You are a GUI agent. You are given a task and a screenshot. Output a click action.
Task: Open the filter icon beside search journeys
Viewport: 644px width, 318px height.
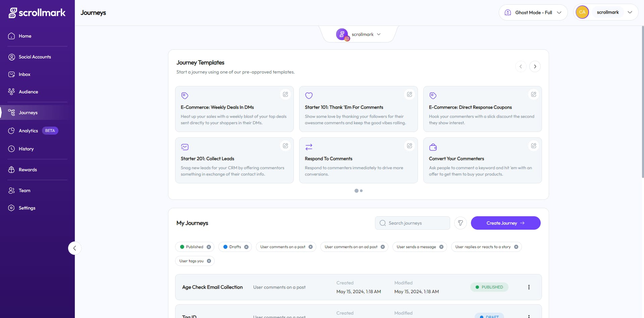(x=461, y=223)
